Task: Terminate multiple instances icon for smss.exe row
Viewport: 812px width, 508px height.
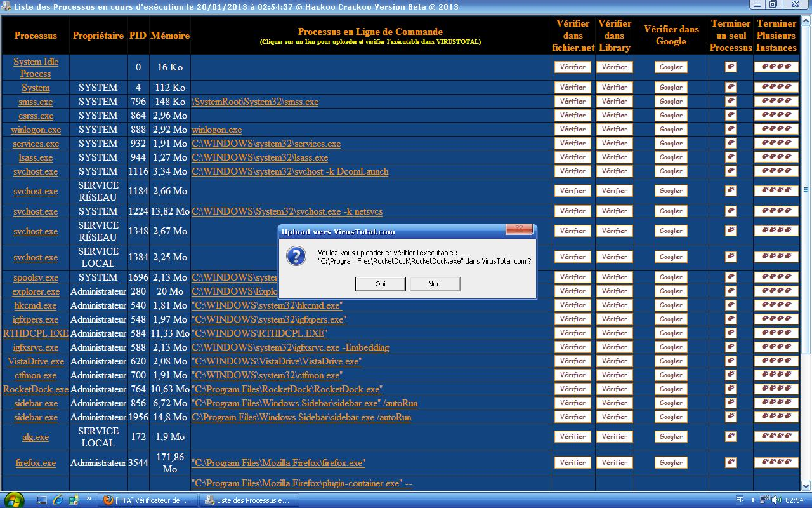Action: (776, 102)
